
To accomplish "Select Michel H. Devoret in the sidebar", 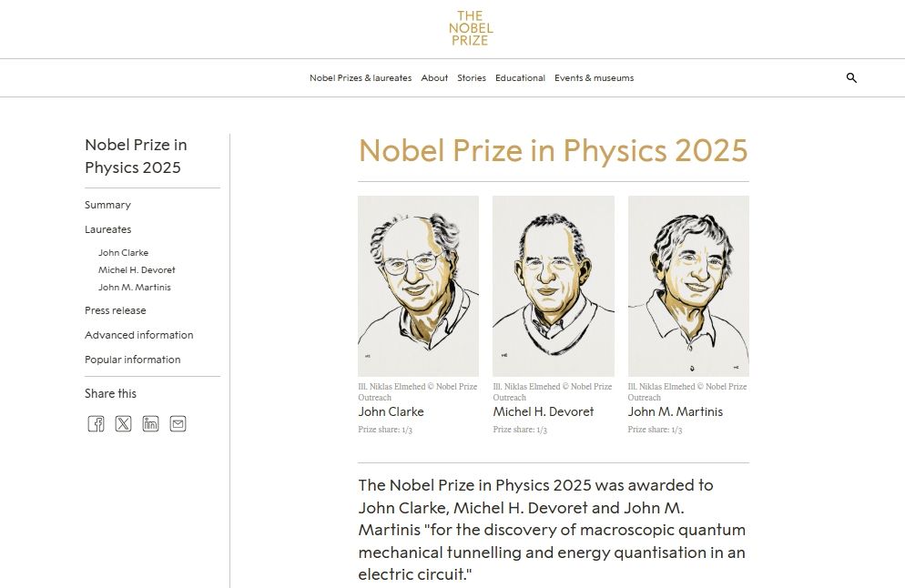I will click(x=137, y=269).
